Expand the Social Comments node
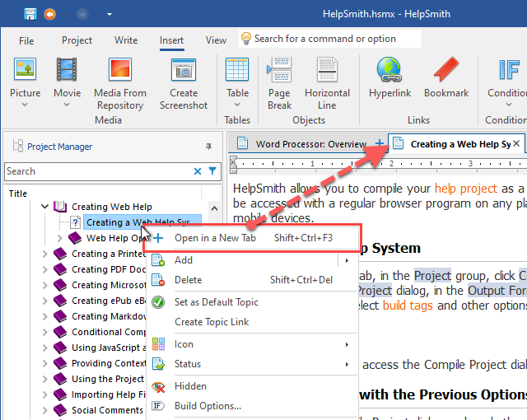This screenshot has height=420, width=527. pyautogui.click(x=44, y=410)
